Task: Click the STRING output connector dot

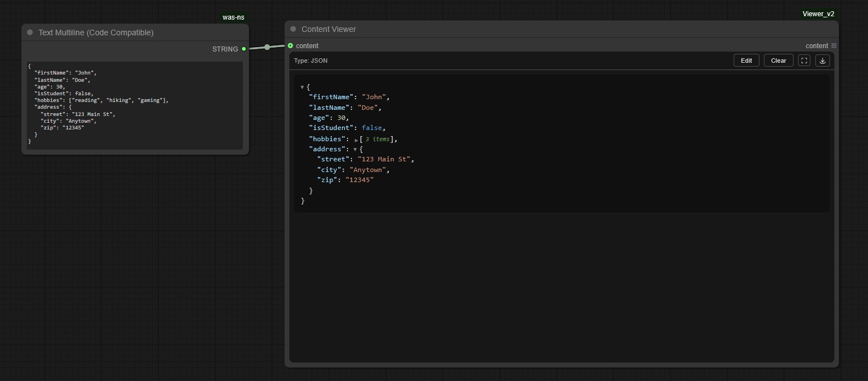Action: [243, 49]
